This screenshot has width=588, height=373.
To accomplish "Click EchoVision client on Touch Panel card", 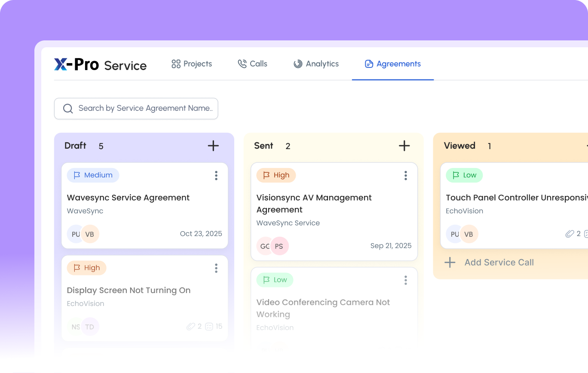I will point(465,211).
